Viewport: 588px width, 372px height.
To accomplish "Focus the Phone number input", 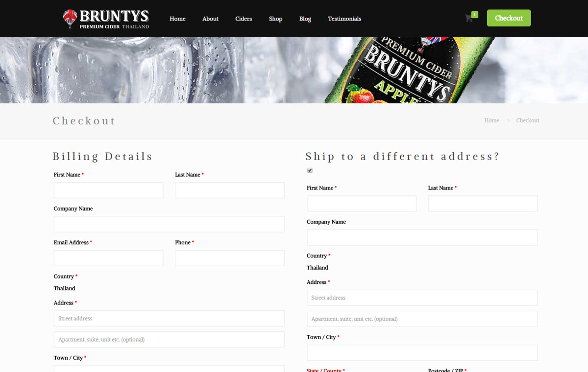I will [x=229, y=258].
